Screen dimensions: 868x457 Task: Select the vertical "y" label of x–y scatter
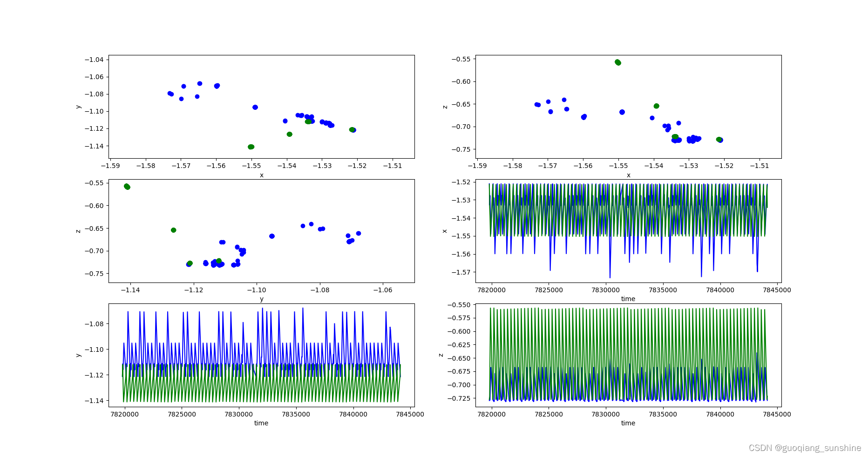coord(78,107)
